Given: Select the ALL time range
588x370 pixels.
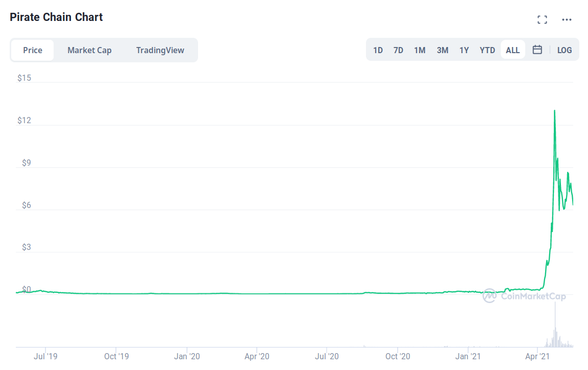Looking at the screenshot, I should click(512, 50).
